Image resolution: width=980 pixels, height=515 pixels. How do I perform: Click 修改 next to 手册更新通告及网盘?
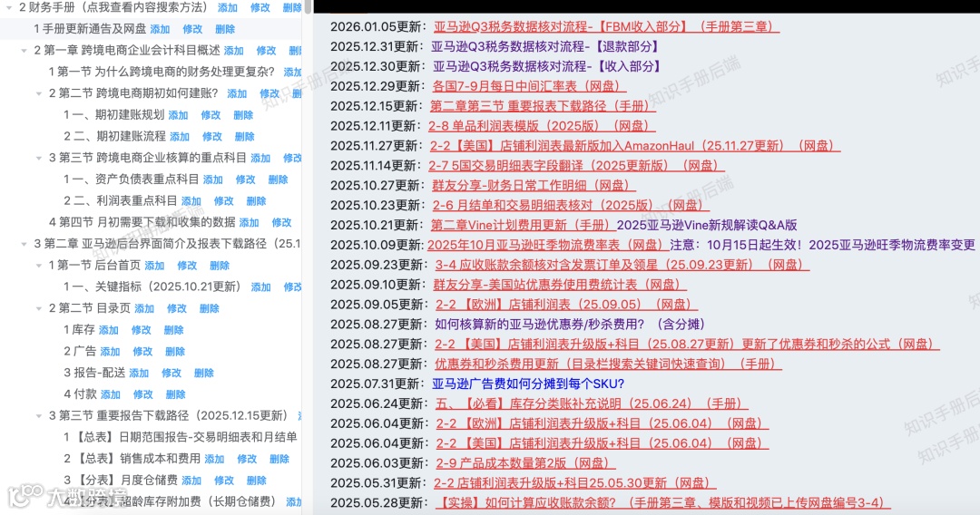pyautogui.click(x=192, y=29)
